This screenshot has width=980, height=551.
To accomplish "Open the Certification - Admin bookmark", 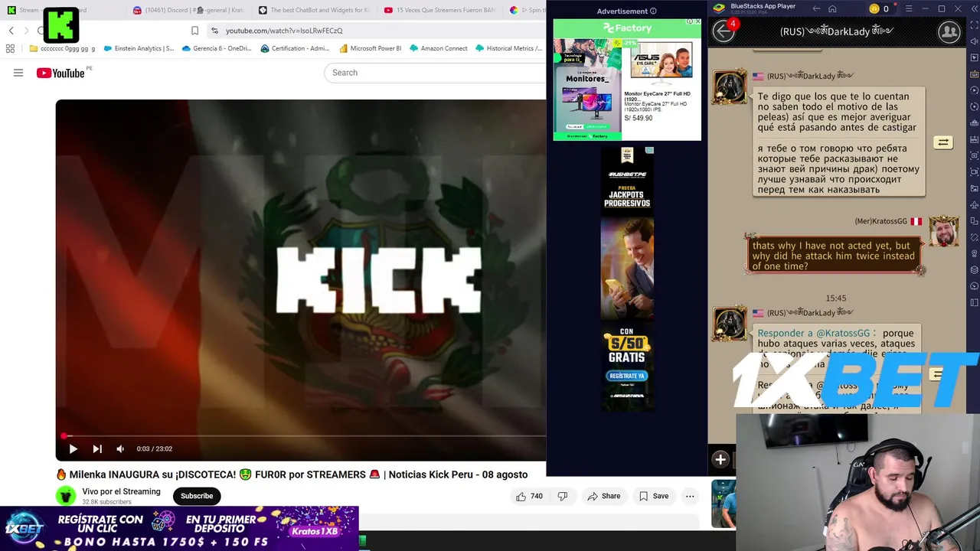I will (x=296, y=48).
